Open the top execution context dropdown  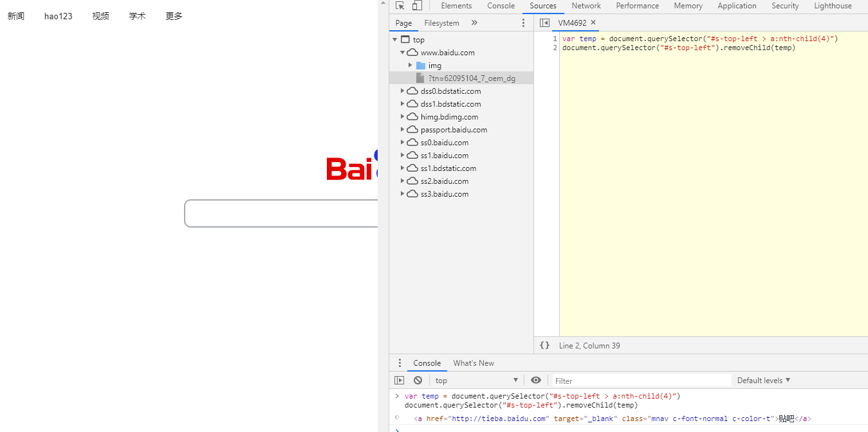coord(477,380)
